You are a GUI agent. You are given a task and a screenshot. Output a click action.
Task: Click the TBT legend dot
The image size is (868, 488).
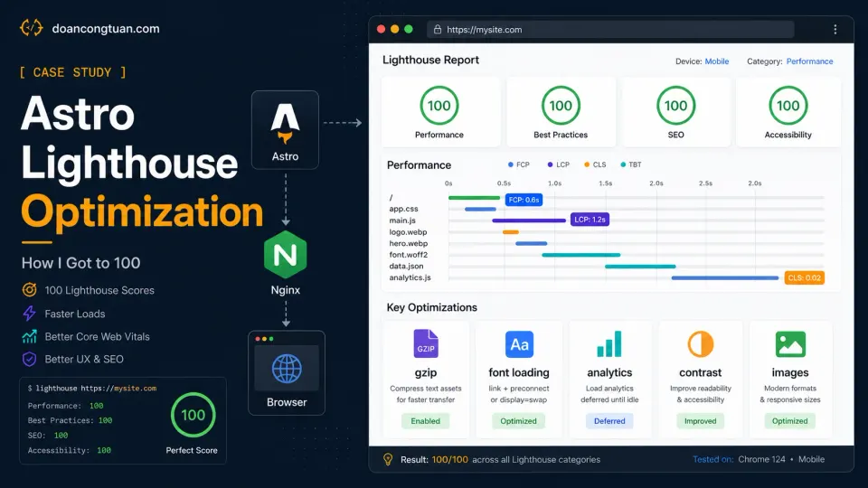tap(623, 164)
